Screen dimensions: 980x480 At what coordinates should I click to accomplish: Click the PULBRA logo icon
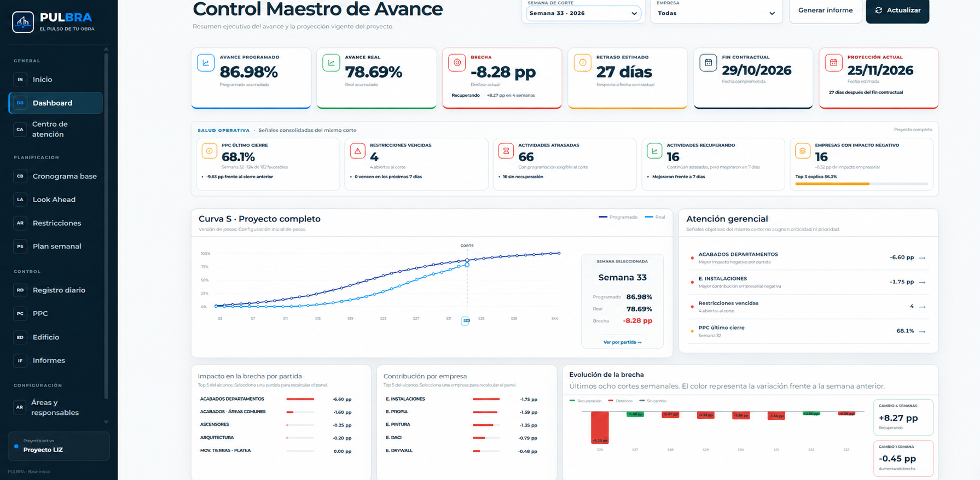coord(23,22)
